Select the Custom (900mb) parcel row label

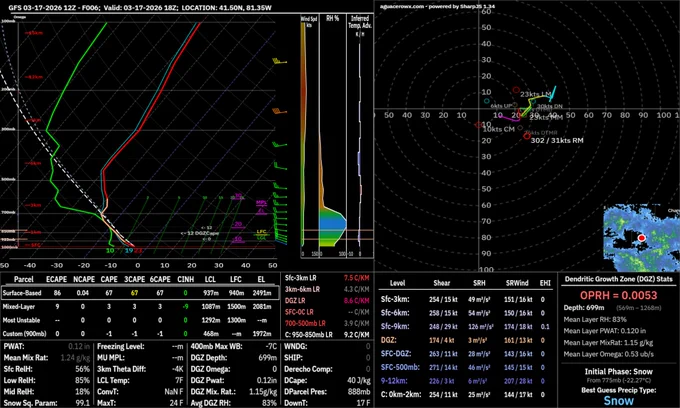click(24, 333)
